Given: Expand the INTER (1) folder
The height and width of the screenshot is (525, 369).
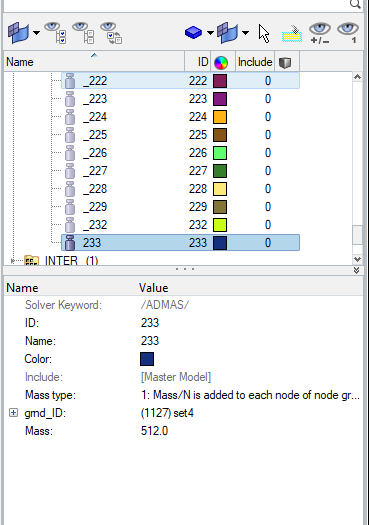Looking at the screenshot, I should click(x=13, y=260).
